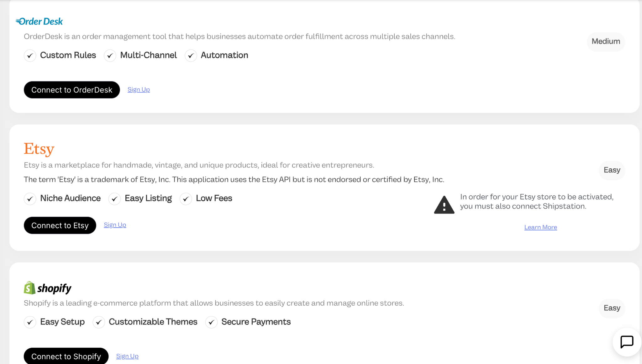Image resolution: width=642 pixels, height=364 pixels.
Task: Click the 'Low Fees' feature label
Action: click(214, 198)
